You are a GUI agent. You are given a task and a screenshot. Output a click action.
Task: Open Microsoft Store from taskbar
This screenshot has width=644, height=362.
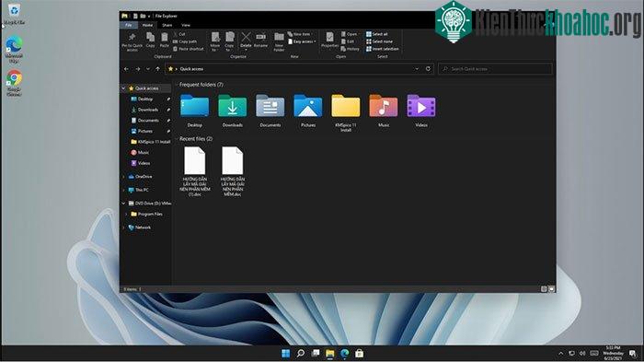tap(360, 354)
